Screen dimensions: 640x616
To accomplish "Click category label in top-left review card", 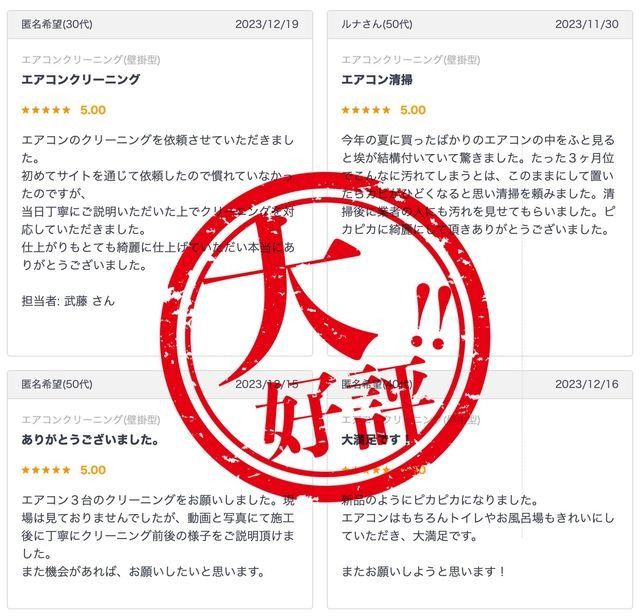I will click(x=91, y=60).
